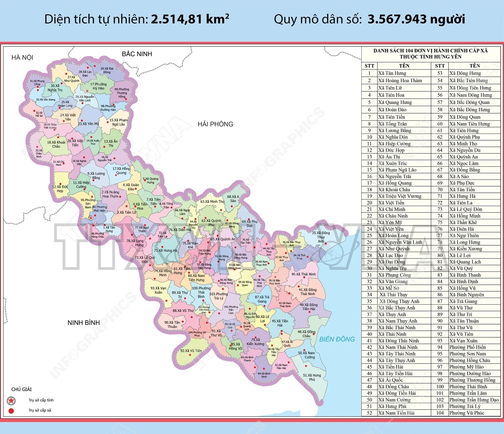Select the 35.Xã Đông Thụy Anh region

tap(321, 237)
